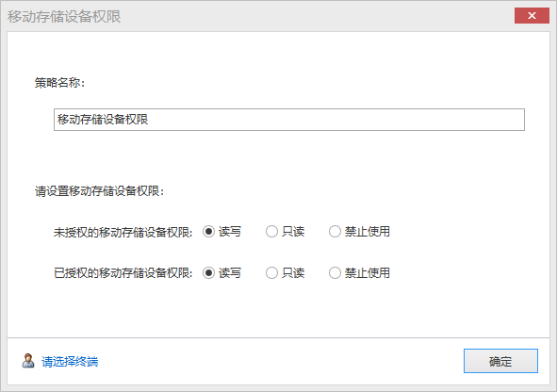
Task: Confirm with the 确定 button
Action: (500, 361)
